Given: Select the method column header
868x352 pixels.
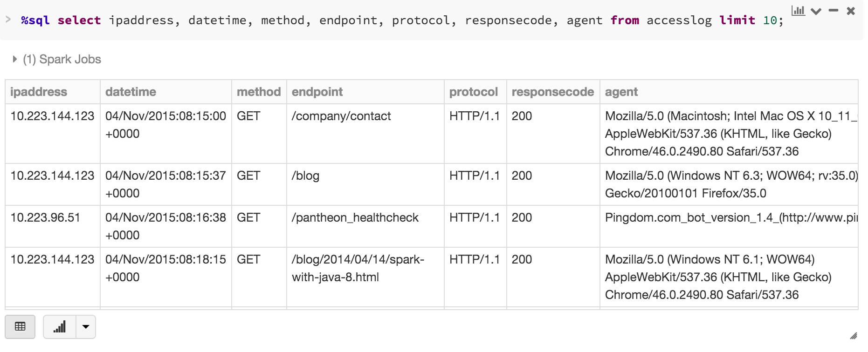Looking at the screenshot, I should pos(259,92).
